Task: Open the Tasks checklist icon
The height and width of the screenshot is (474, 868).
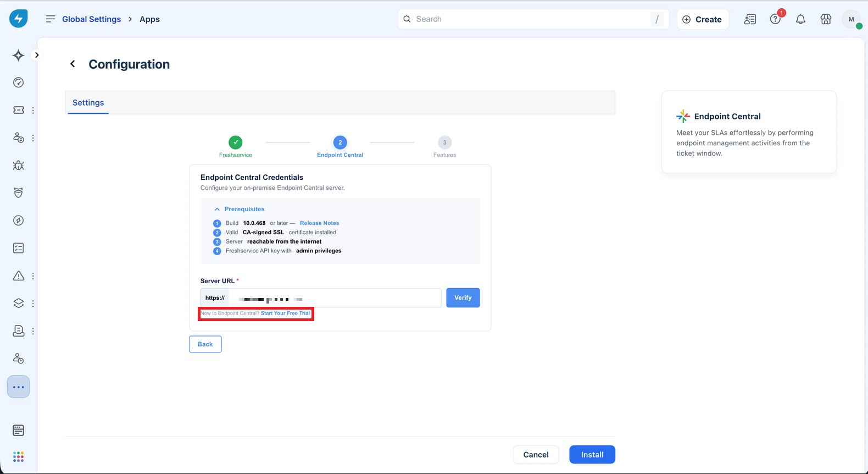Action: coord(18,248)
